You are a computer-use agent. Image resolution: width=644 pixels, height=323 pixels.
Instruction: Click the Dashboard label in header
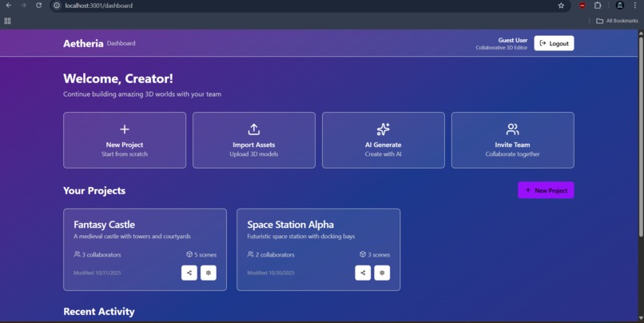click(x=121, y=43)
